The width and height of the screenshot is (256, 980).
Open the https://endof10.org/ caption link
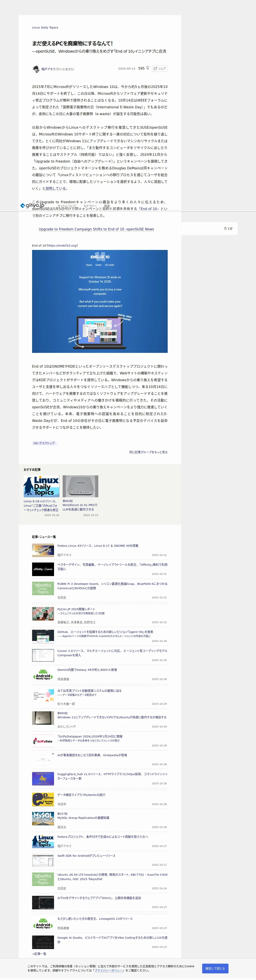coord(62,245)
